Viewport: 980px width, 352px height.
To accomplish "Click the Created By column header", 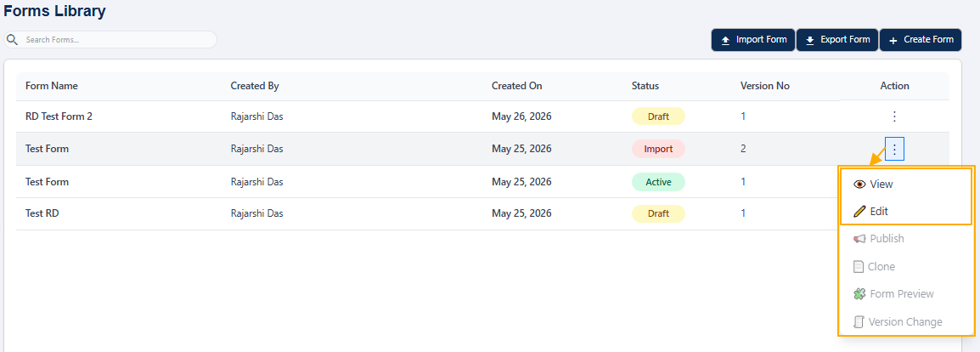I will pos(255,86).
